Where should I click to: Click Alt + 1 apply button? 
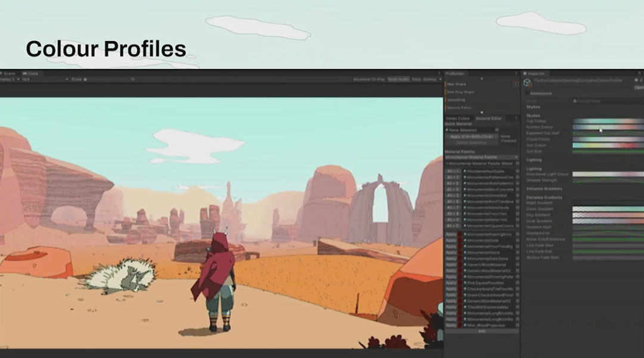click(x=453, y=171)
